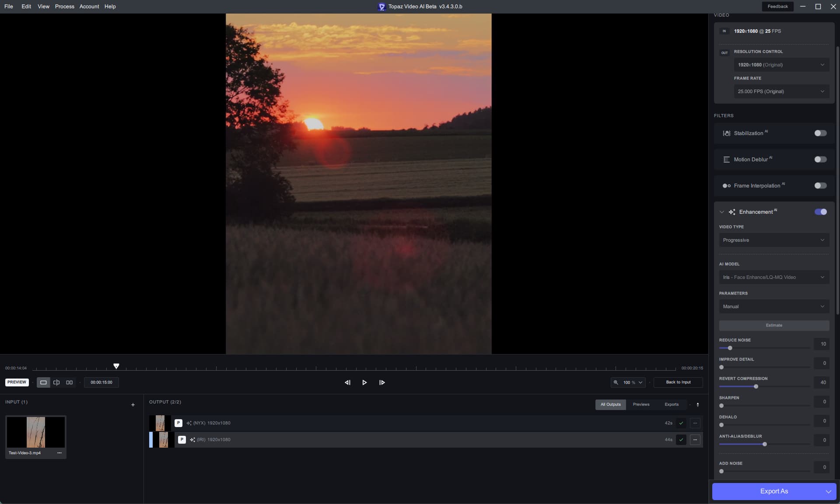Step back one frame
This screenshot has height=504, width=840.
(347, 382)
